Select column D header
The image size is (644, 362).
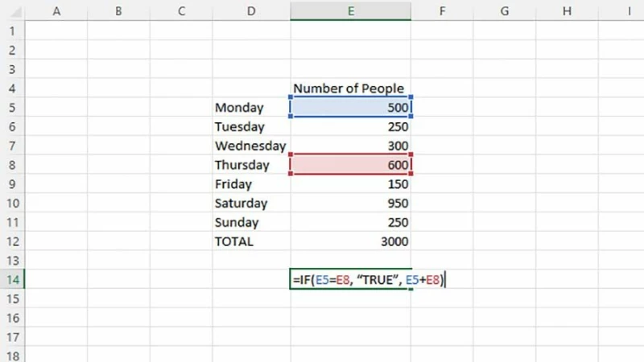[x=252, y=11]
